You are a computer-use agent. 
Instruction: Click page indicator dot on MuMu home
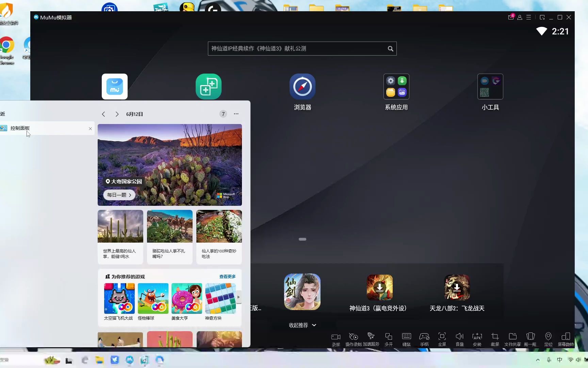coord(303,239)
